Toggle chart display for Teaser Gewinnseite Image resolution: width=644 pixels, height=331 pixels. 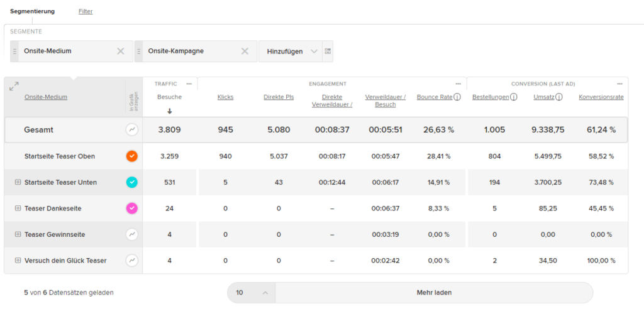(x=132, y=234)
